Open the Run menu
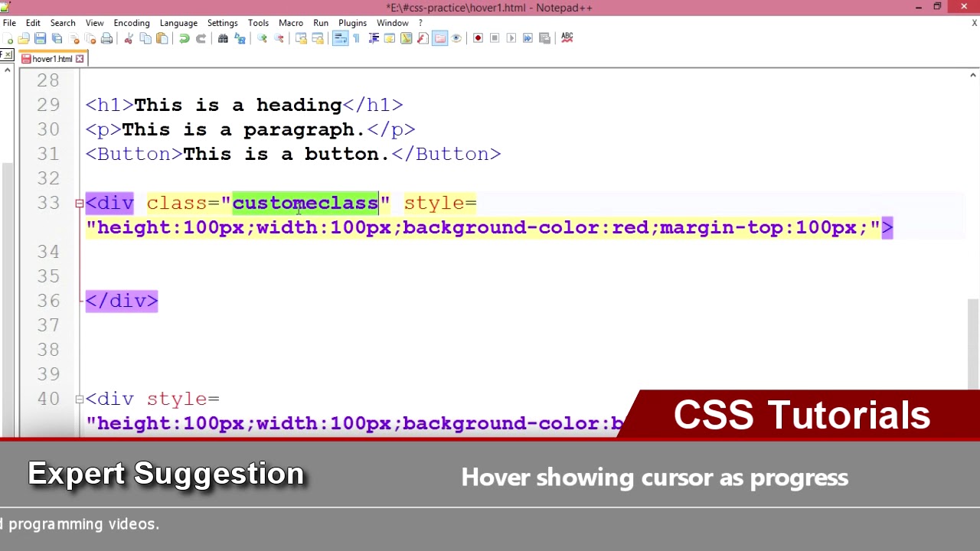 coord(321,23)
